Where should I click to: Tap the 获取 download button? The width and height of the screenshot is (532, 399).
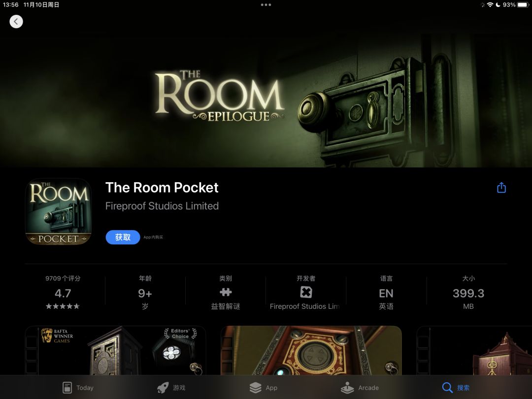[x=123, y=237]
